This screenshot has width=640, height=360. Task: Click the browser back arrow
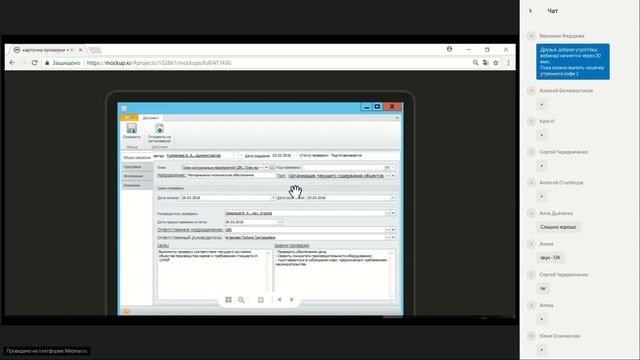[x=12, y=63]
